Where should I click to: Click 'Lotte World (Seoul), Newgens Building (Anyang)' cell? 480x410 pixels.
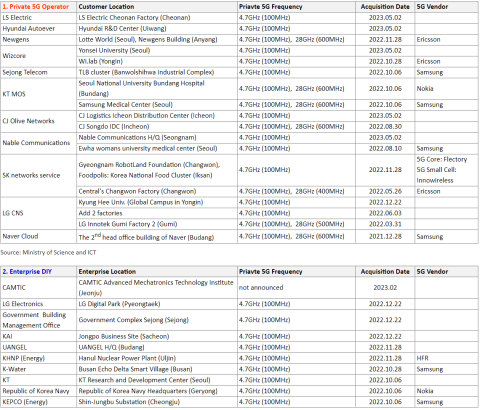click(x=157, y=40)
